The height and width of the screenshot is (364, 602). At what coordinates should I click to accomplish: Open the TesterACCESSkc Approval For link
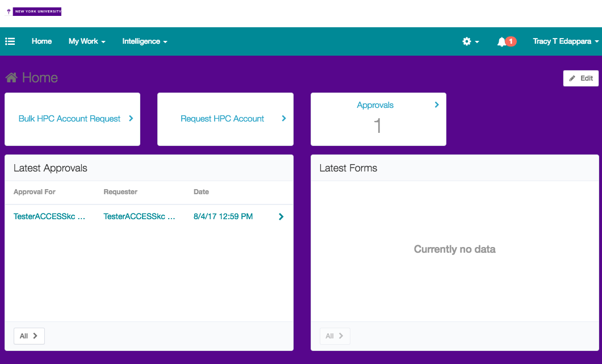[x=49, y=216]
